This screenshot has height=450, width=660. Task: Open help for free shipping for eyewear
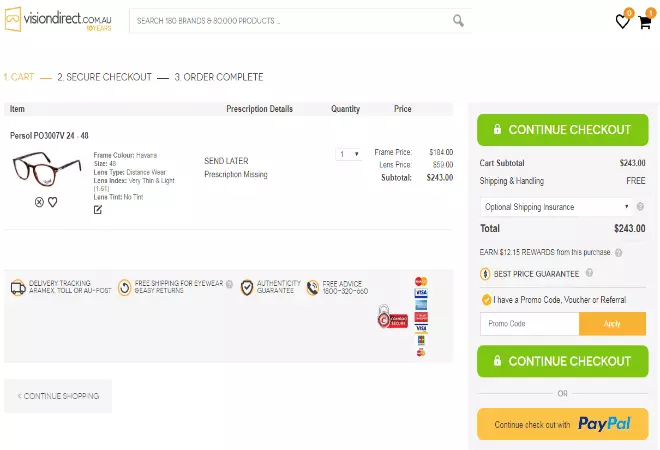pos(229,284)
